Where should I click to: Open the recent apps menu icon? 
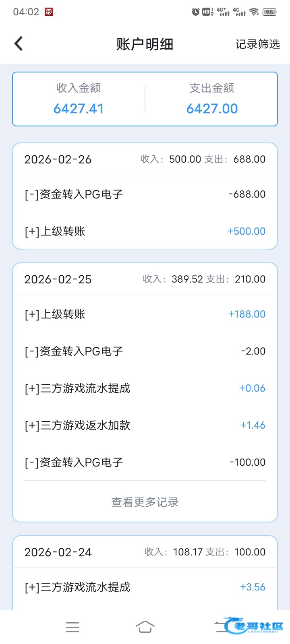(72, 627)
